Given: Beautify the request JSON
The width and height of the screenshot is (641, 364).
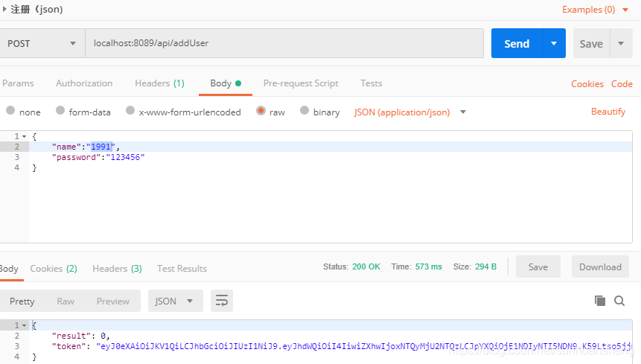Looking at the screenshot, I should pyautogui.click(x=608, y=112).
